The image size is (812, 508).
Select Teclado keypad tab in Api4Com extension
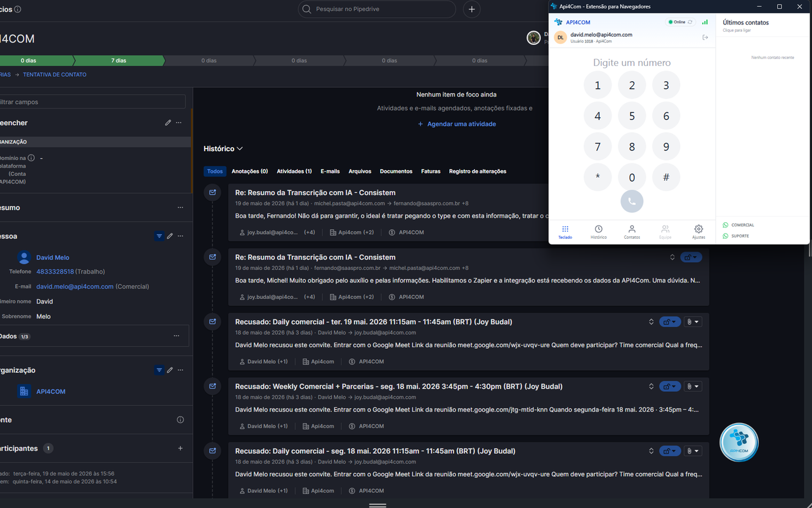tap(565, 232)
